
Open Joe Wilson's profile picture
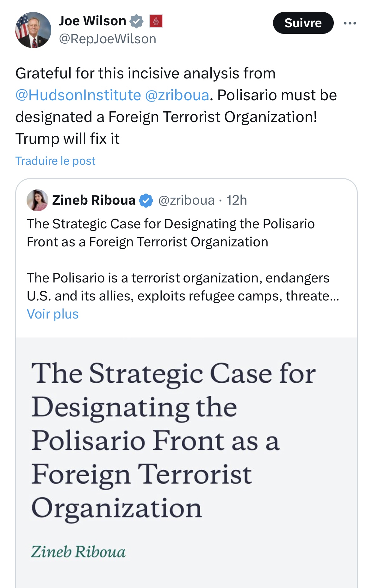[x=33, y=30]
